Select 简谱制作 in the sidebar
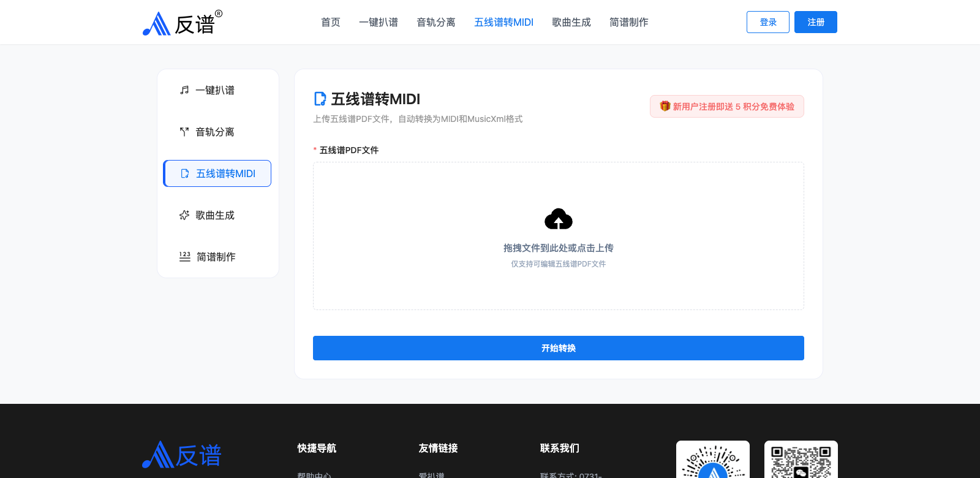This screenshot has width=980, height=478. click(x=217, y=257)
